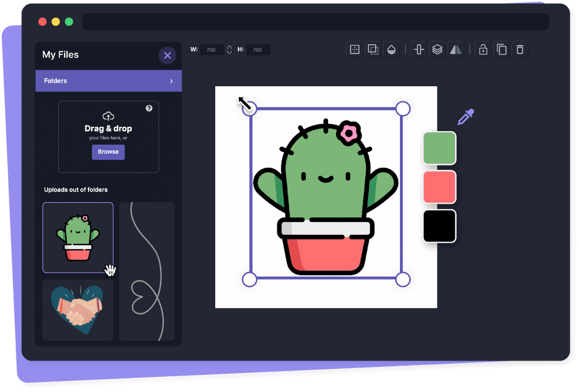Click the flip mirror icon
The height and width of the screenshot is (392, 579).
point(455,49)
